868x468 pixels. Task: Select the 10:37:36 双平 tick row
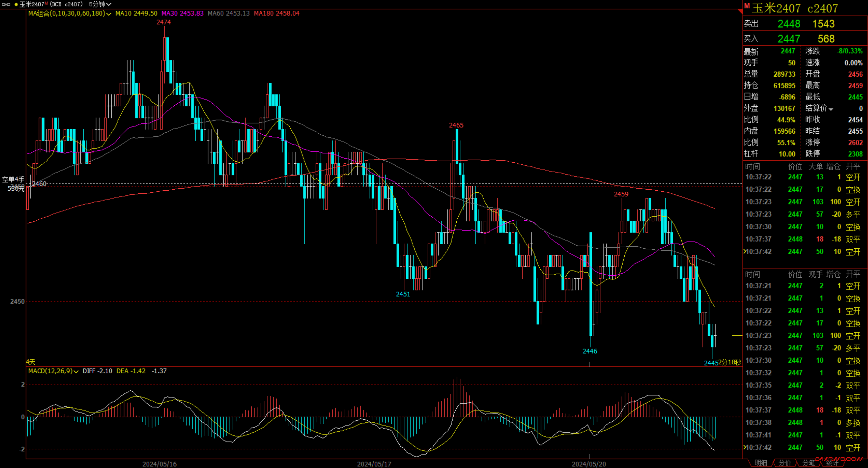802,398
